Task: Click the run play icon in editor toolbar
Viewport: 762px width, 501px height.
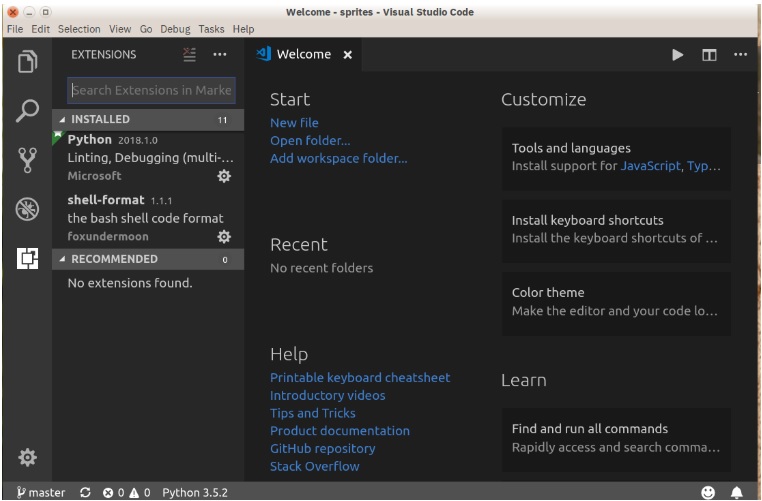Action: tap(677, 55)
